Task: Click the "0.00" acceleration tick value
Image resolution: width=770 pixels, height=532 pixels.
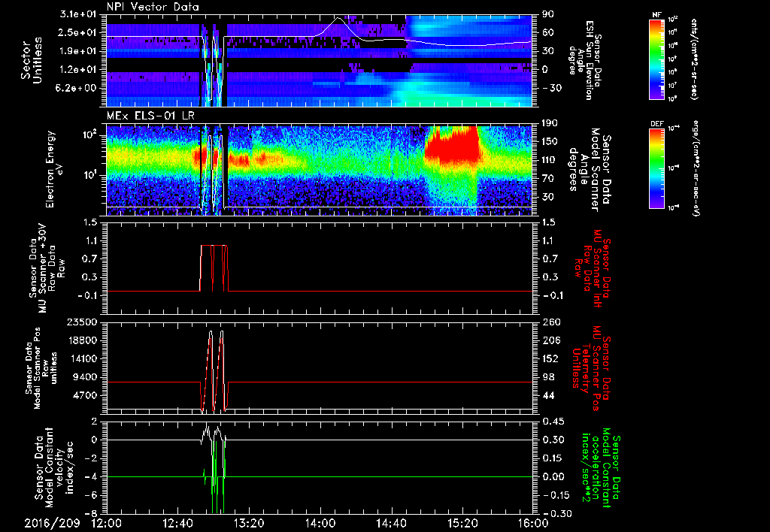Action: click(552, 476)
